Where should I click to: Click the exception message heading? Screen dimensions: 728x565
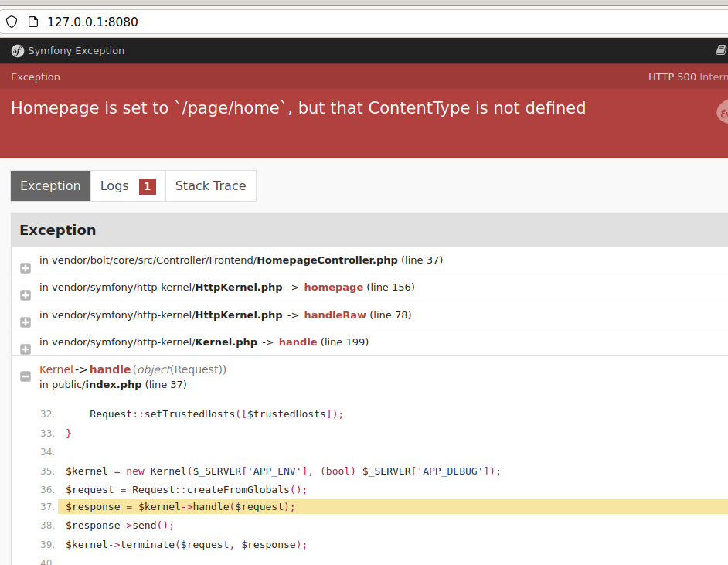pos(298,107)
